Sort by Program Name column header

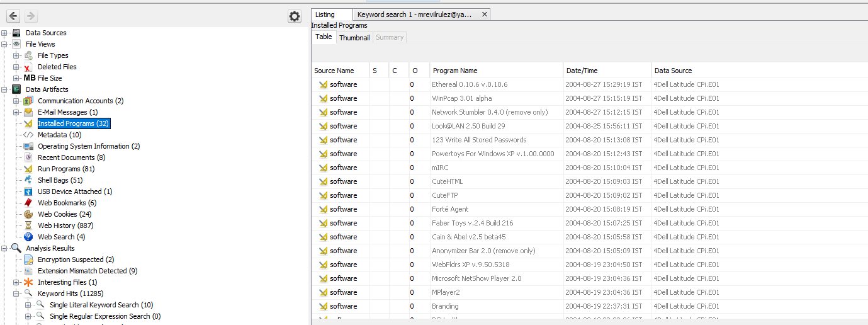[x=496, y=71]
